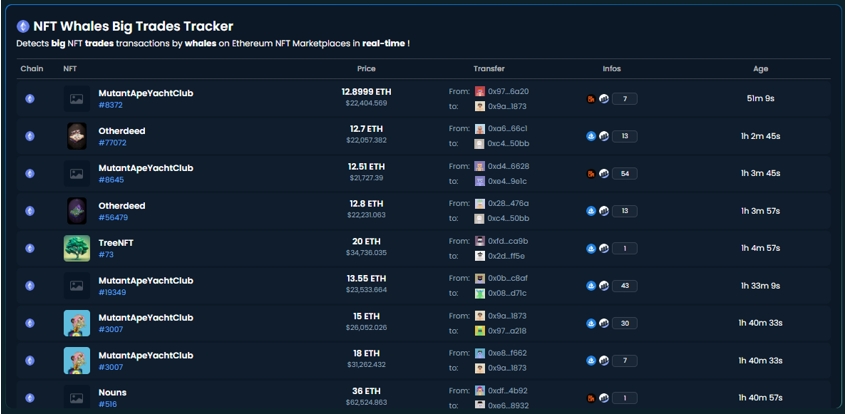The image size is (847, 414).
Task: Click the Ethereum chain icon in the MutantApeYachtClub #8372 row
Action: coord(30,99)
